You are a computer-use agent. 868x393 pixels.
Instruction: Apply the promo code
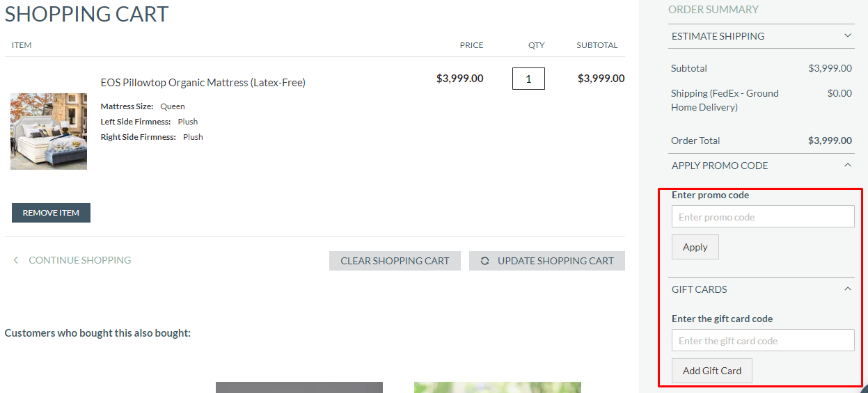click(x=695, y=247)
